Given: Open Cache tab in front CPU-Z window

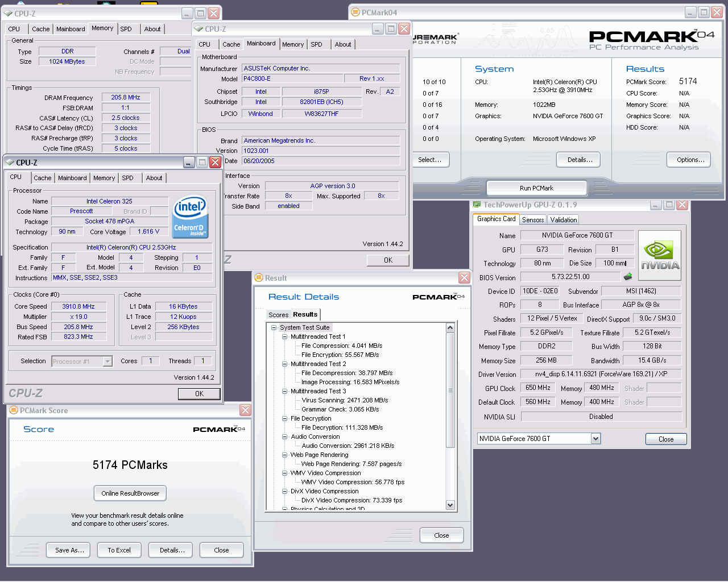Looking at the screenshot, I should [x=42, y=178].
